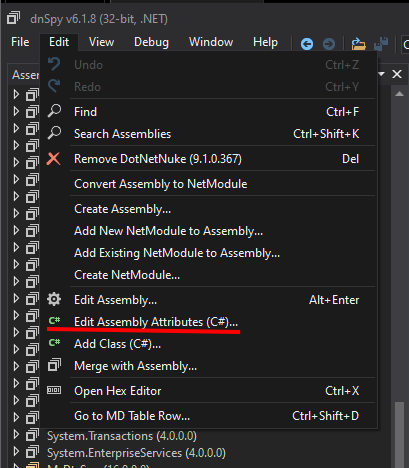Click assembly icon beside Merge with Assembly
This screenshot has height=468, width=409.
pyautogui.click(x=54, y=365)
